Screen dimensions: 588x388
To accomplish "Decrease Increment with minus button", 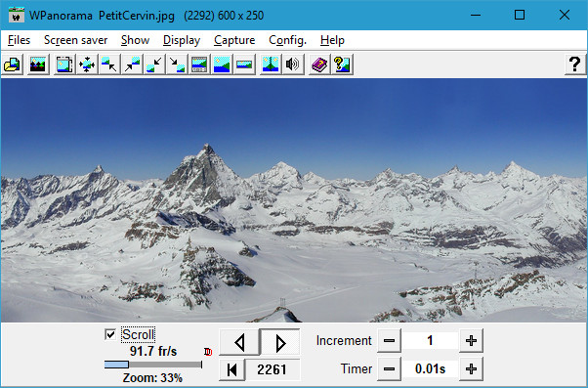I will (389, 341).
